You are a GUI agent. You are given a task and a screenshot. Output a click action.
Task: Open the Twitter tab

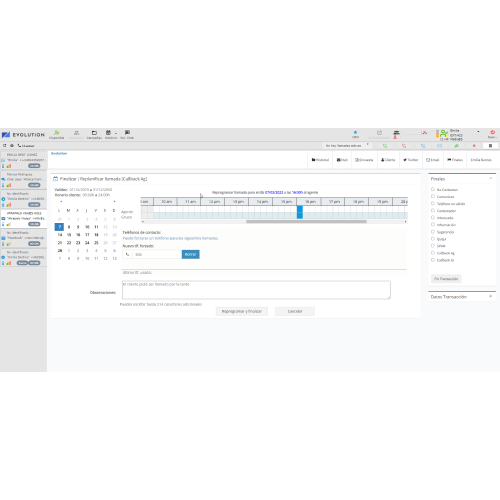pos(411,160)
